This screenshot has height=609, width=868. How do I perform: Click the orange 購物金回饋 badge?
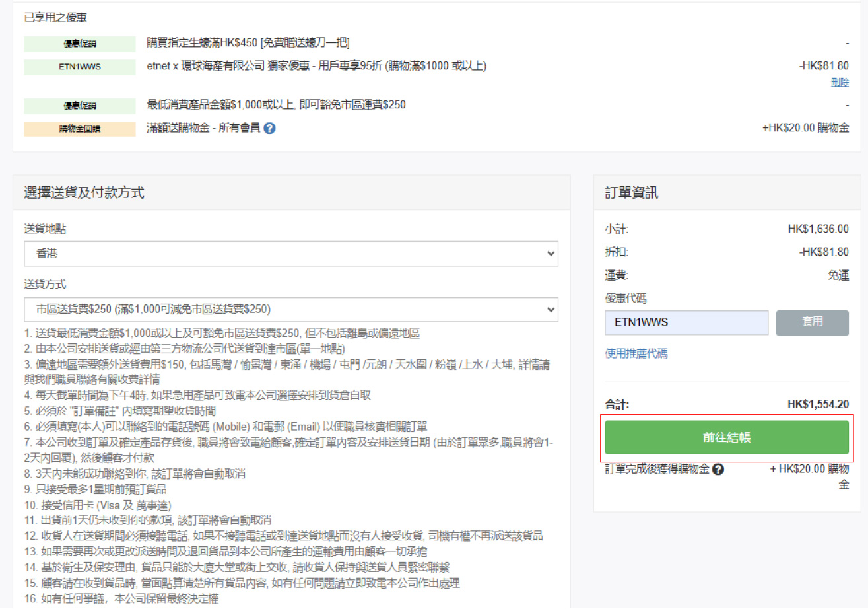click(80, 129)
